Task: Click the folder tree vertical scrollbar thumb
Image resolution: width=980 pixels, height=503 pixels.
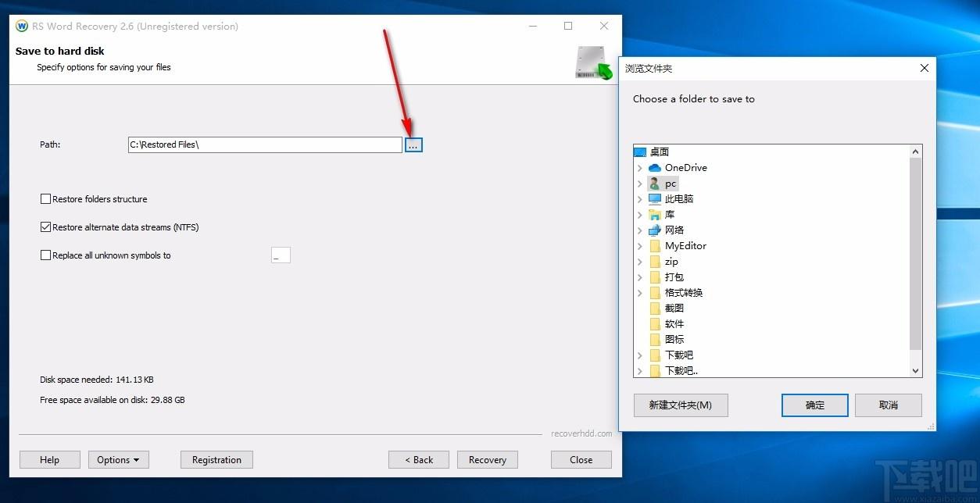Action: point(916,253)
